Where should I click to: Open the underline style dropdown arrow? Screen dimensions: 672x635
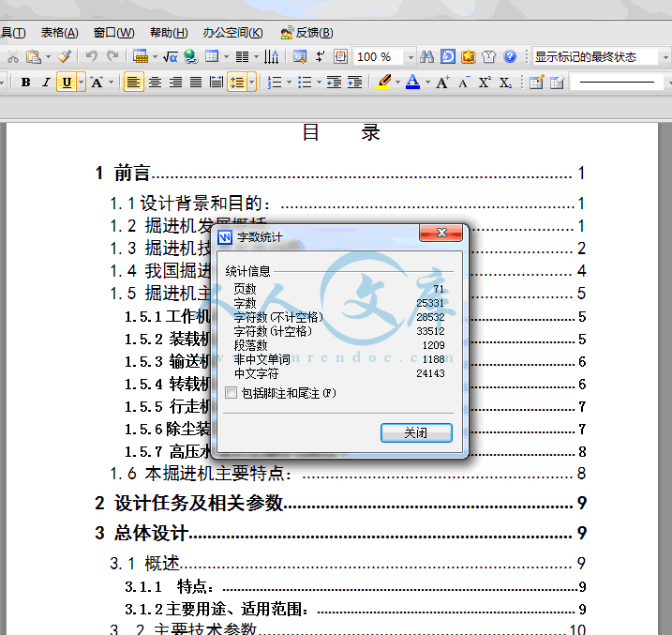coord(81,82)
